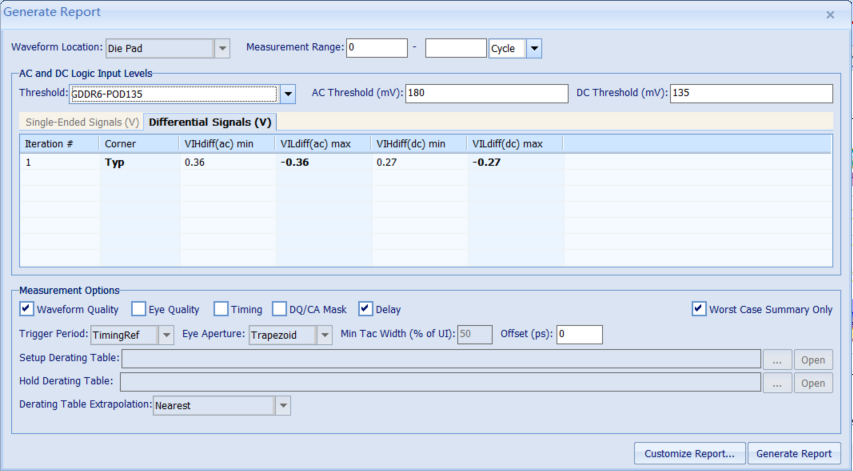Enable the DQ/CA Mask checkbox
Viewport: 853px width, 471px height.
[279, 309]
